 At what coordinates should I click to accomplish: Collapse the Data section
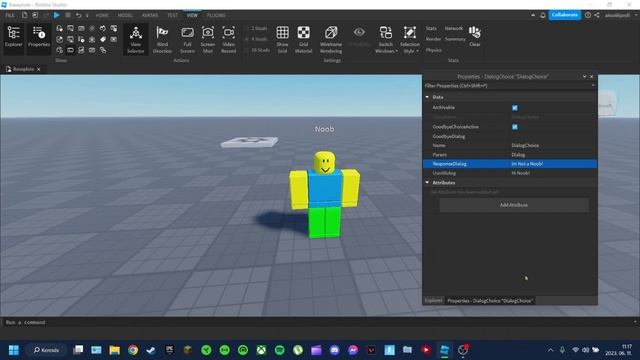(x=427, y=97)
